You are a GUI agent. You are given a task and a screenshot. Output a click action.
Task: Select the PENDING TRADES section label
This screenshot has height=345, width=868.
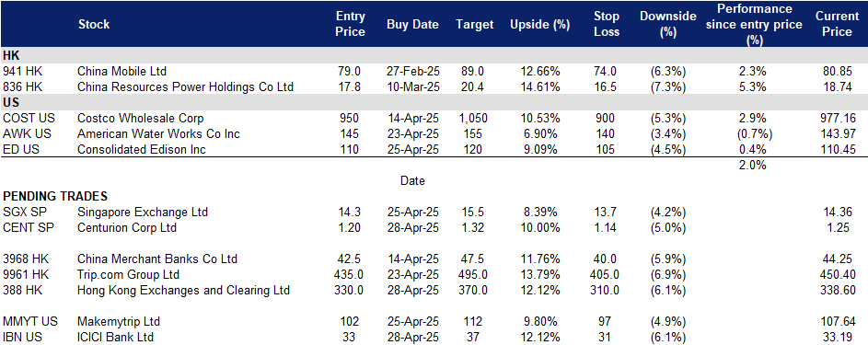pyautogui.click(x=55, y=196)
